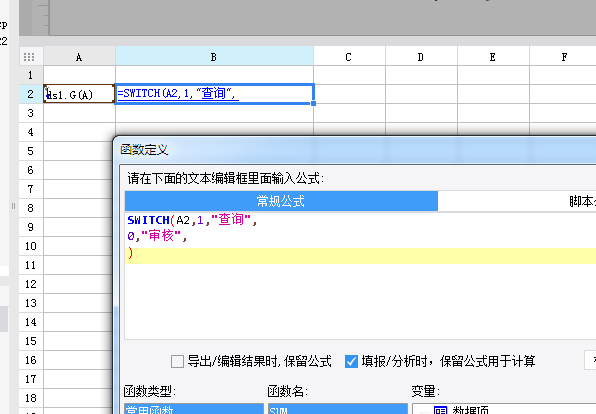Select row 12 header
This screenshot has height=414, width=596.
(x=31, y=284)
